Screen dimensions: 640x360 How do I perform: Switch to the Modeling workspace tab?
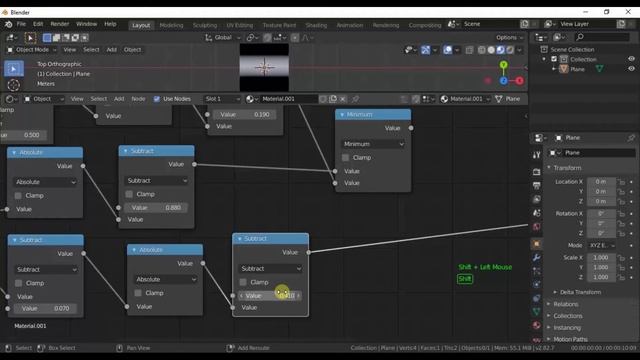pos(171,25)
